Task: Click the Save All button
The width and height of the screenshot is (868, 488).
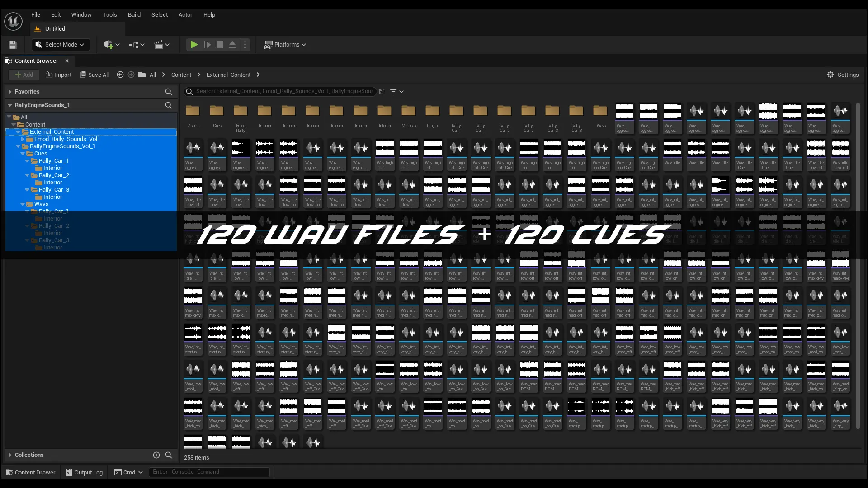Action: pos(94,75)
